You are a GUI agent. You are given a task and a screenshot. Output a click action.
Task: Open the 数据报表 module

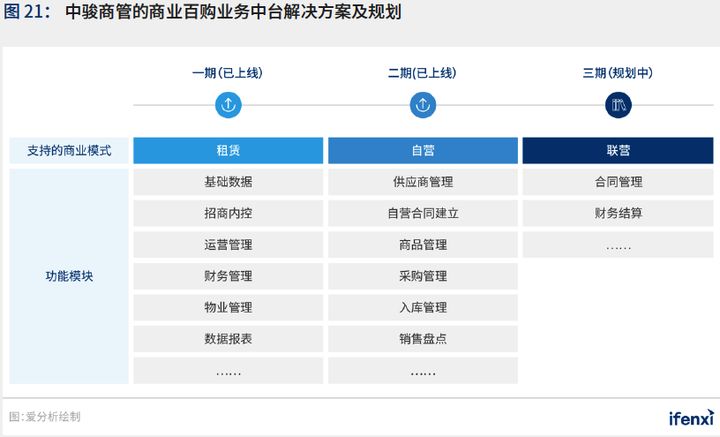(x=228, y=339)
